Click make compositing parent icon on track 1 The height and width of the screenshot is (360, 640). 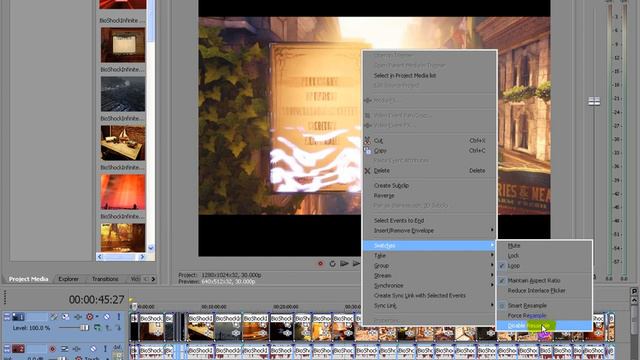click(x=109, y=327)
